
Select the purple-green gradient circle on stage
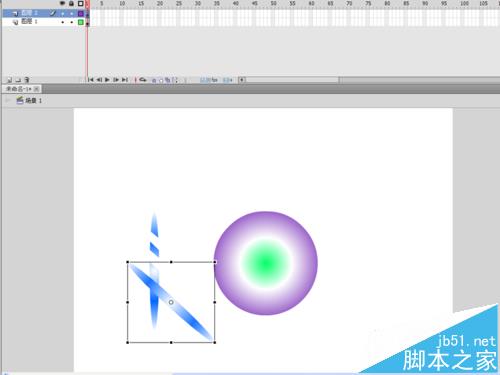click(x=265, y=263)
